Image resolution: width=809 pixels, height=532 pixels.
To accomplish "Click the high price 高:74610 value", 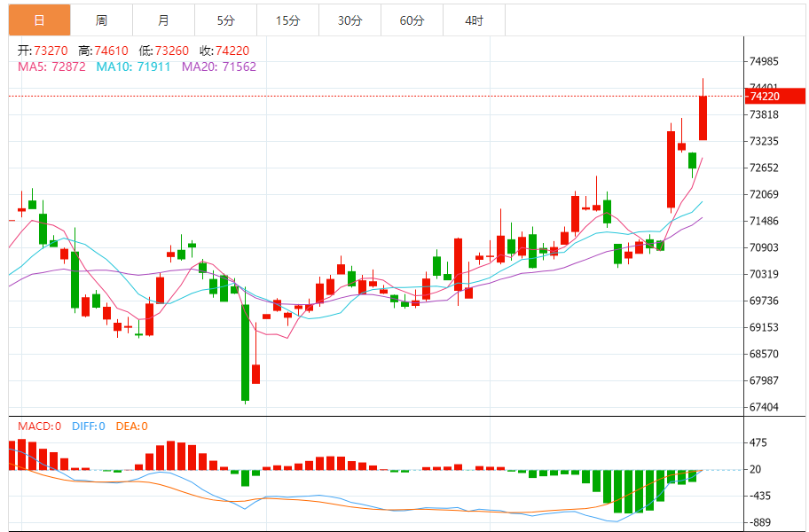I will (x=103, y=51).
